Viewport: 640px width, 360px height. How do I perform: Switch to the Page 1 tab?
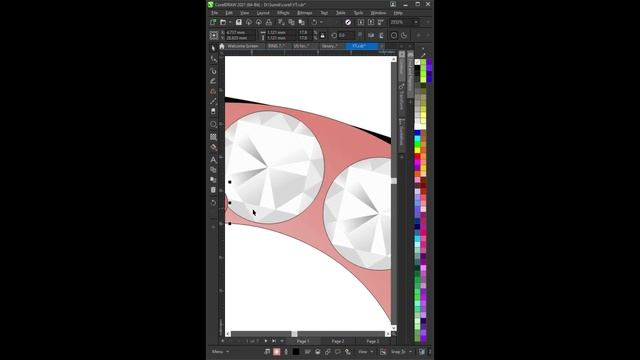click(303, 341)
